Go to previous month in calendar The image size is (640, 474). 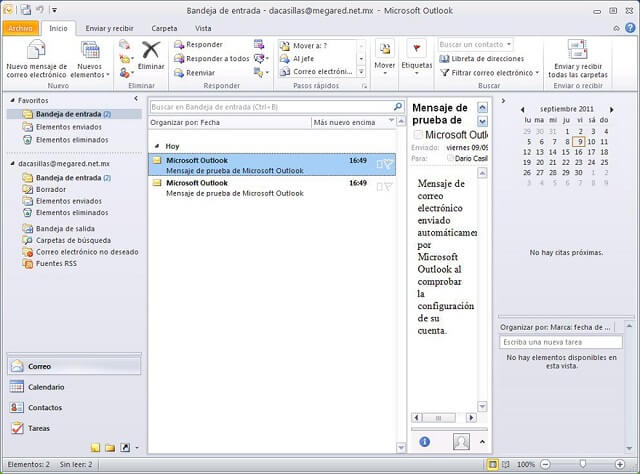(x=522, y=109)
